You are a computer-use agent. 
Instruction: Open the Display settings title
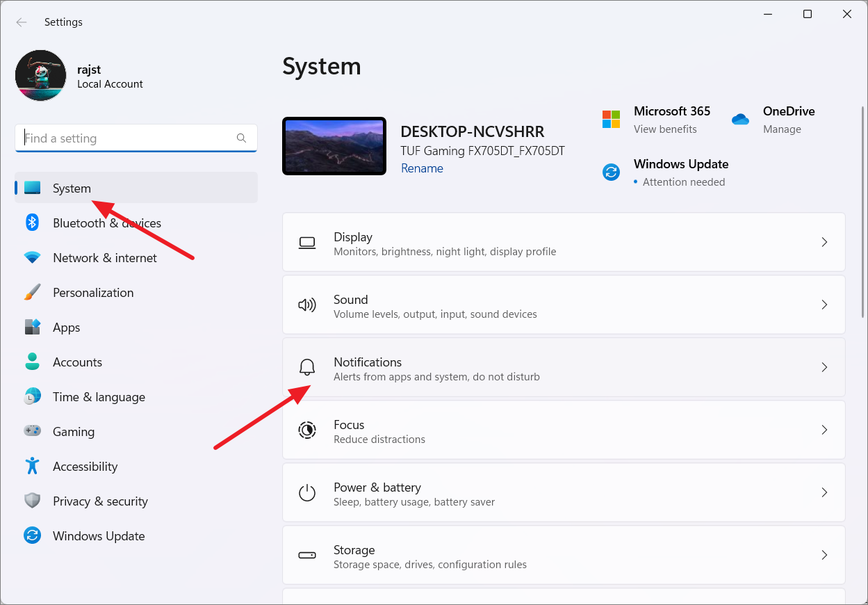pyautogui.click(x=353, y=237)
